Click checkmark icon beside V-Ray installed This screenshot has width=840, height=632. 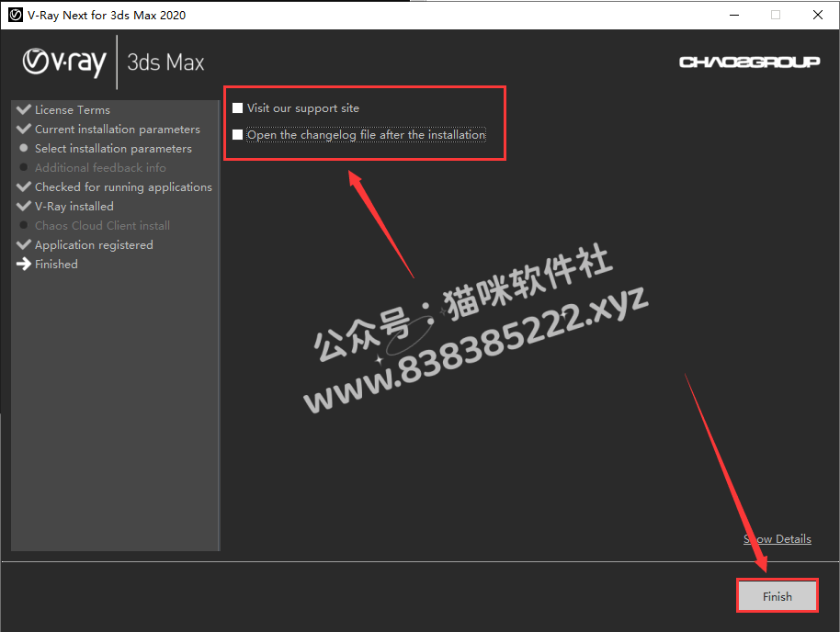[24, 206]
